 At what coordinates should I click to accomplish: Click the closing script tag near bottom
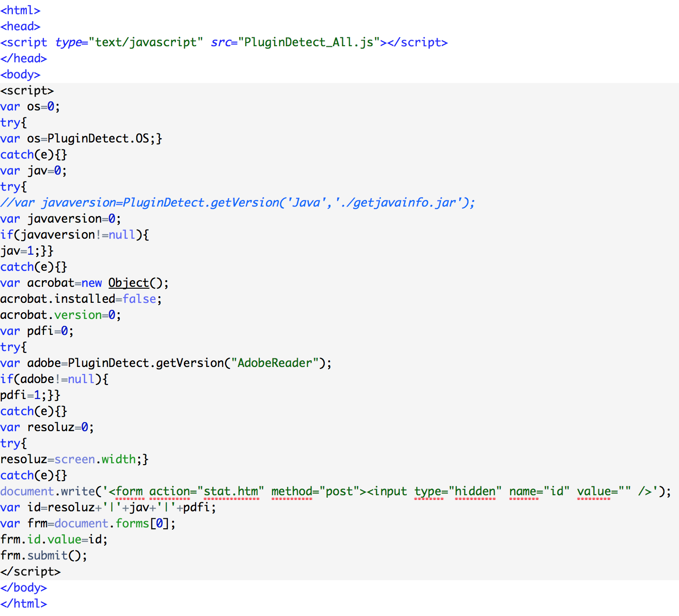(x=31, y=571)
